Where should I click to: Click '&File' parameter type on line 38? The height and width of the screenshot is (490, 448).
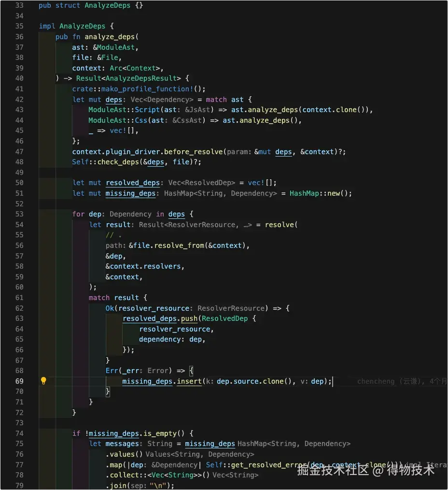pos(107,58)
